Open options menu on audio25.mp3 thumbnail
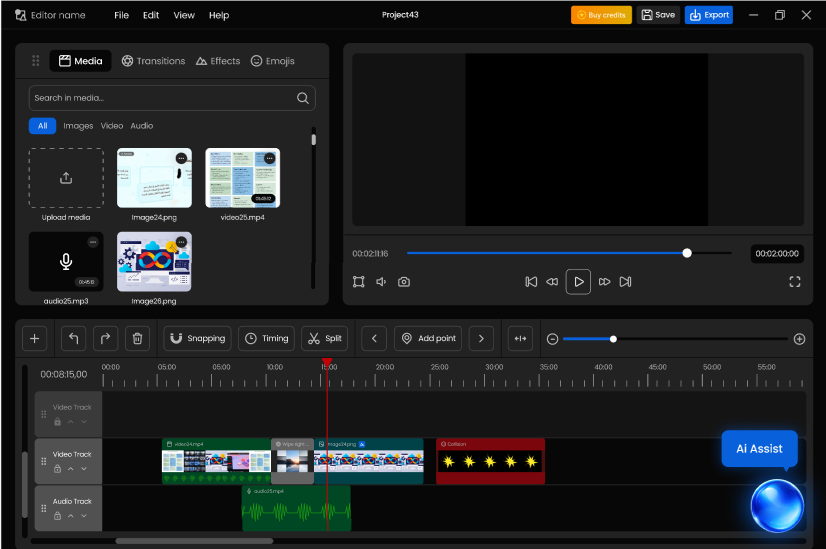This screenshot has width=826, height=549. 93,242
